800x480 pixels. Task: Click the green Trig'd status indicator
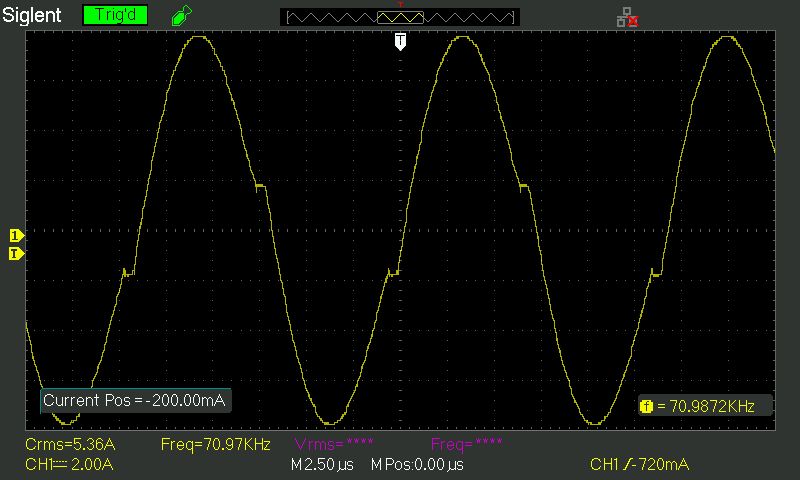(115, 15)
